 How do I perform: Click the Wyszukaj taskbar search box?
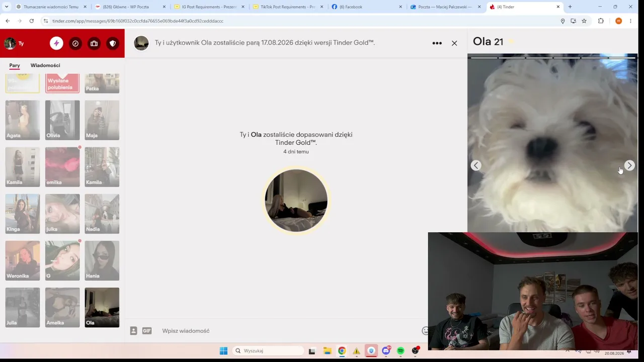coord(269,351)
